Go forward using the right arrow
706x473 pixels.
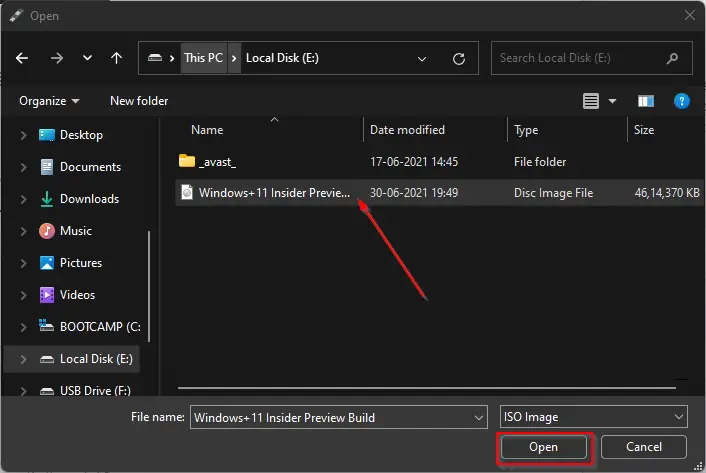tap(57, 58)
